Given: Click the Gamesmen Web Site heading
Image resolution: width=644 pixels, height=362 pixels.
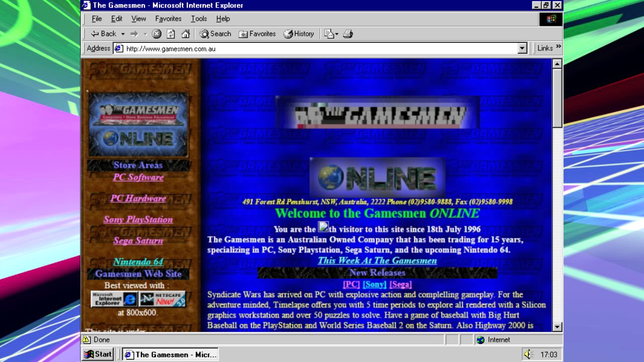Looking at the screenshot, I should [138, 274].
